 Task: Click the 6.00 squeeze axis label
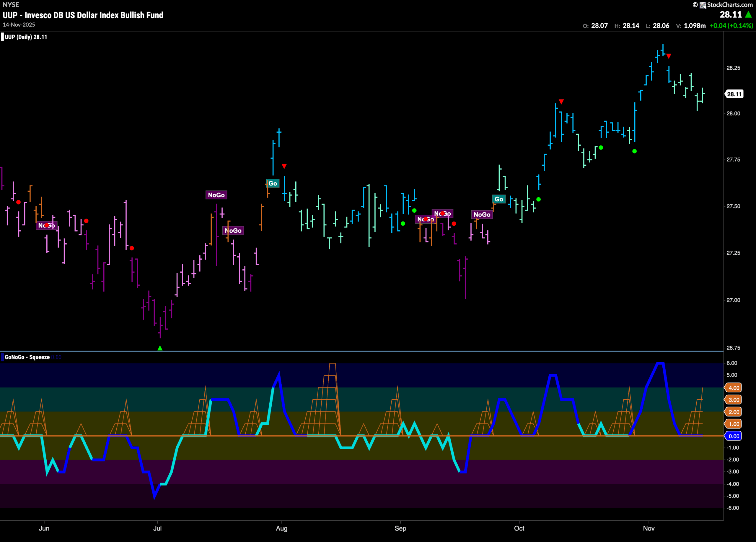click(732, 363)
